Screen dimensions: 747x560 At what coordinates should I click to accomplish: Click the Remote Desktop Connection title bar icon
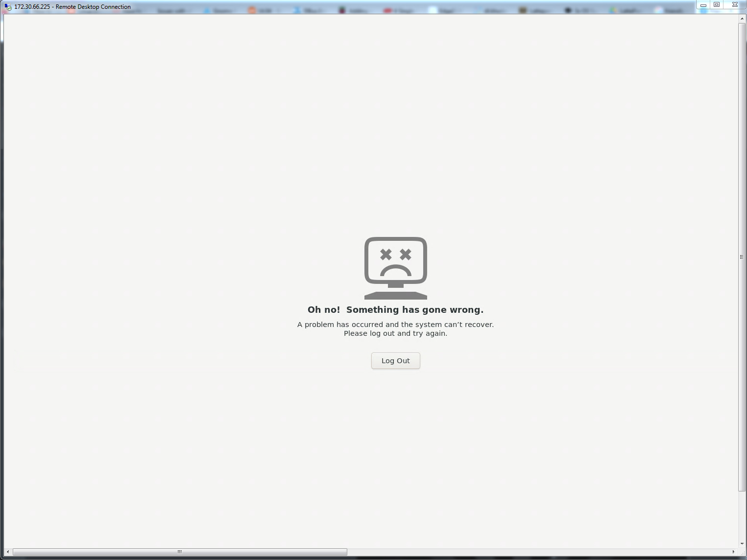(x=8, y=7)
